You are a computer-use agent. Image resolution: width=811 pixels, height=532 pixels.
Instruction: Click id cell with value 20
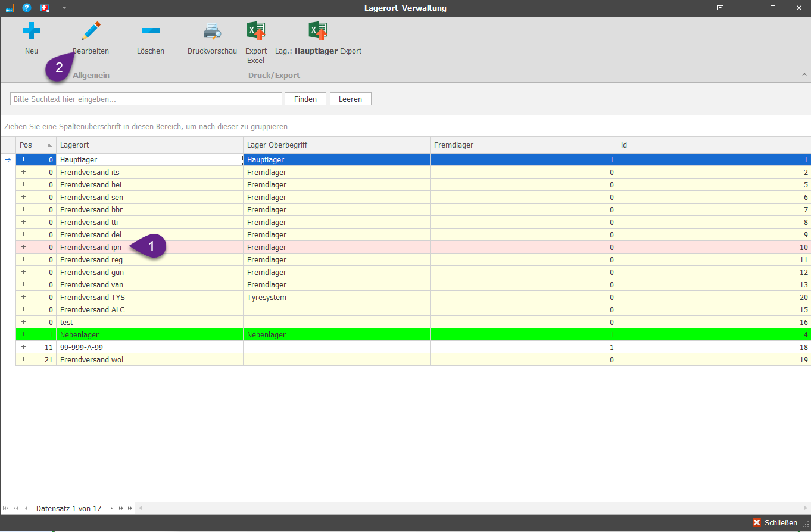coord(714,297)
